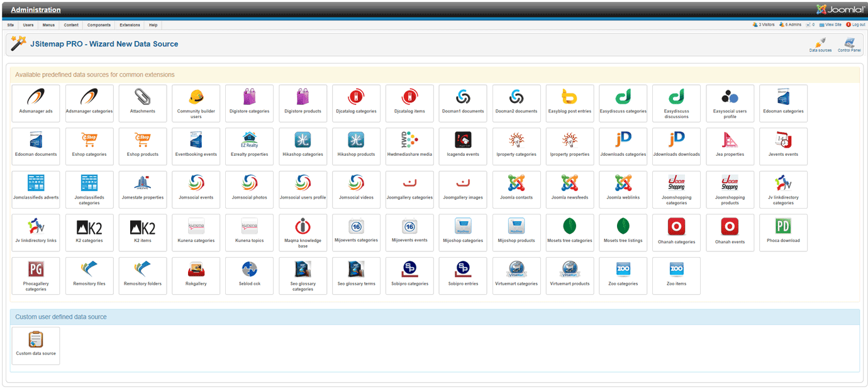Viewport: 868px width, 389px height.
Task: Select the Joomla contacts data source
Action: pyautogui.click(x=516, y=189)
